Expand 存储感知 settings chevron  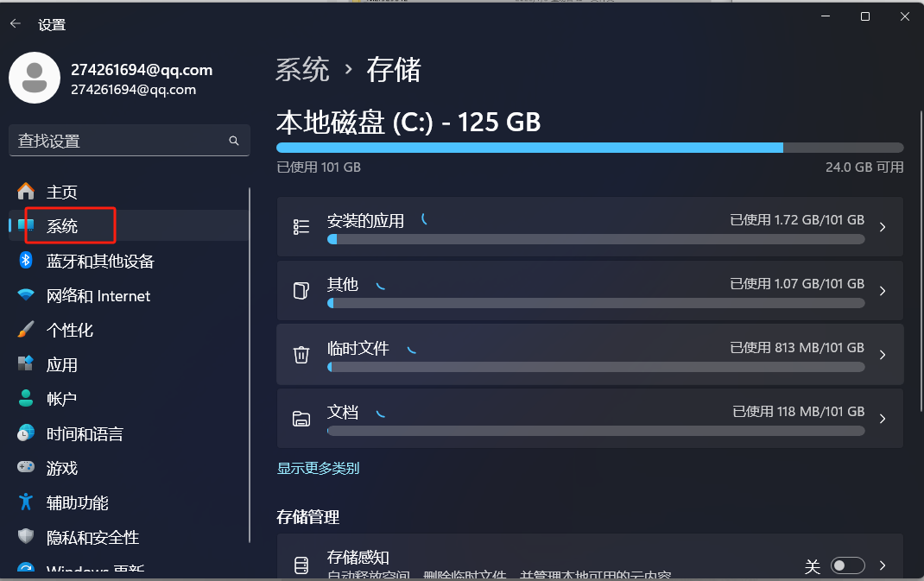(x=883, y=565)
